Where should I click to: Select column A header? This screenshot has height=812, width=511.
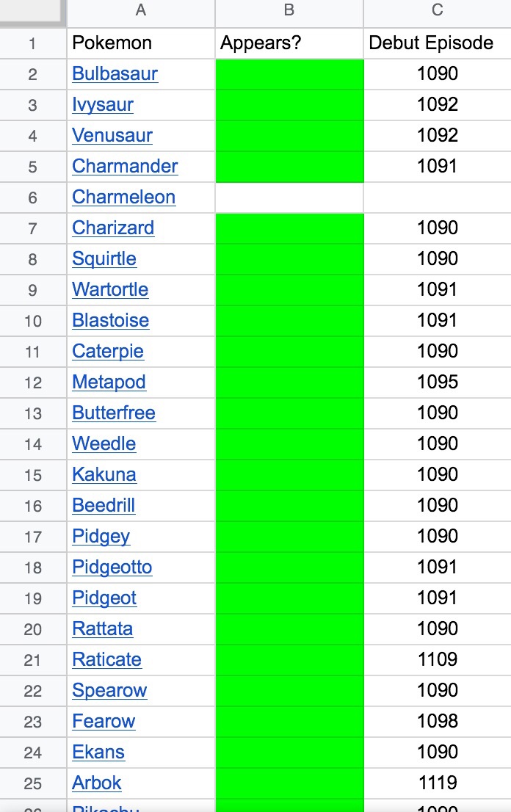click(x=140, y=11)
